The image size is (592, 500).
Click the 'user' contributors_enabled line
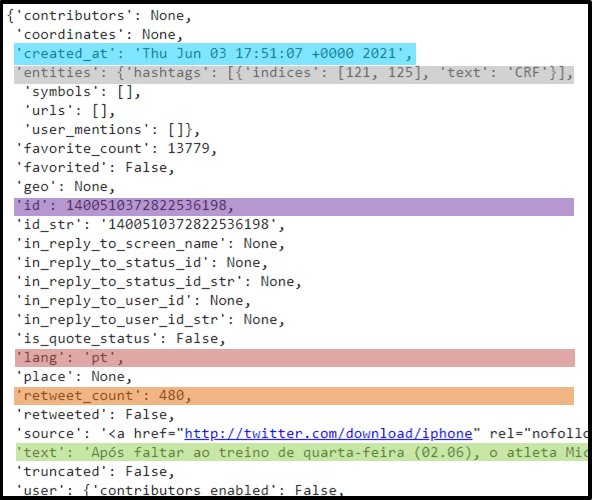pyautogui.click(x=180, y=490)
